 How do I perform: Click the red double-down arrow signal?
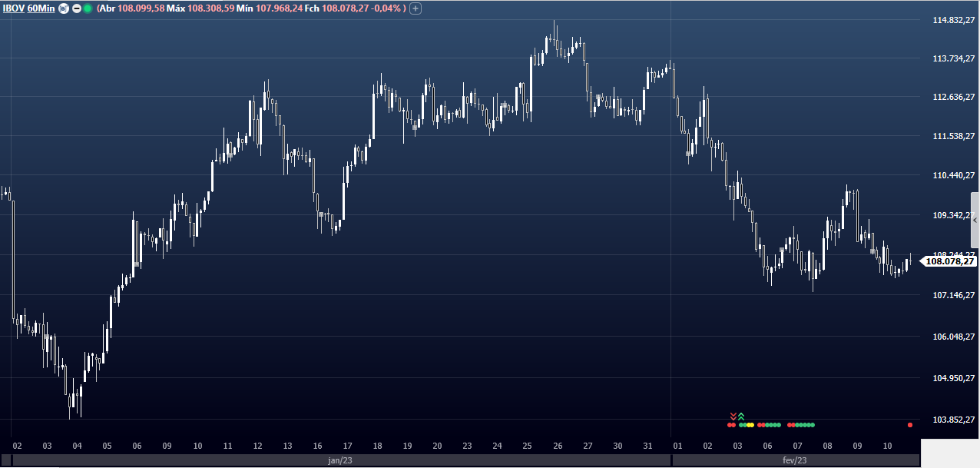click(733, 417)
